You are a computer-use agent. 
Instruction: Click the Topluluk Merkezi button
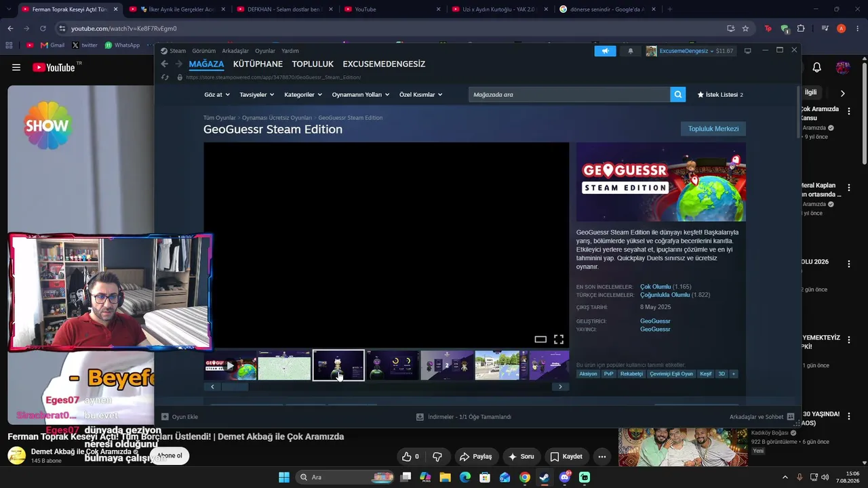[713, 129]
